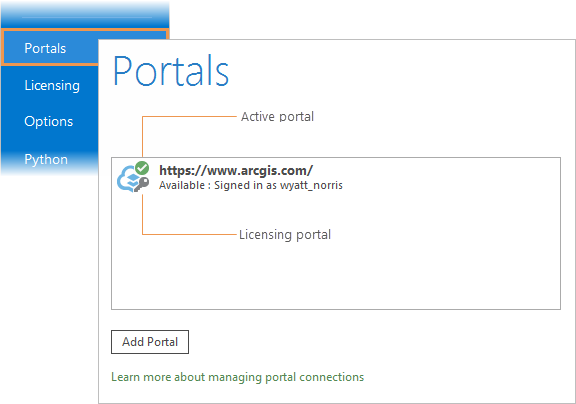Click the Add Portal button

150,342
